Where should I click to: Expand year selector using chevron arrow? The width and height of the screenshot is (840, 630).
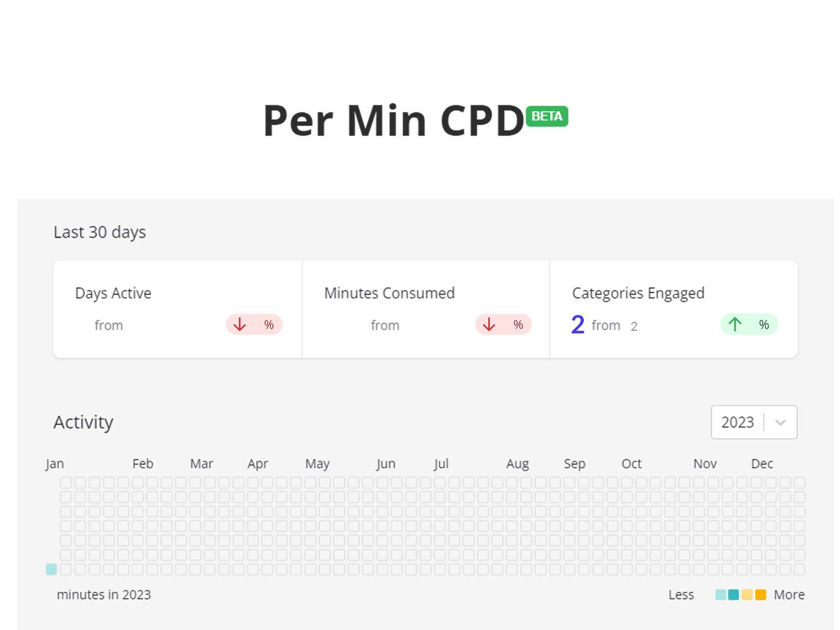pyautogui.click(x=780, y=423)
